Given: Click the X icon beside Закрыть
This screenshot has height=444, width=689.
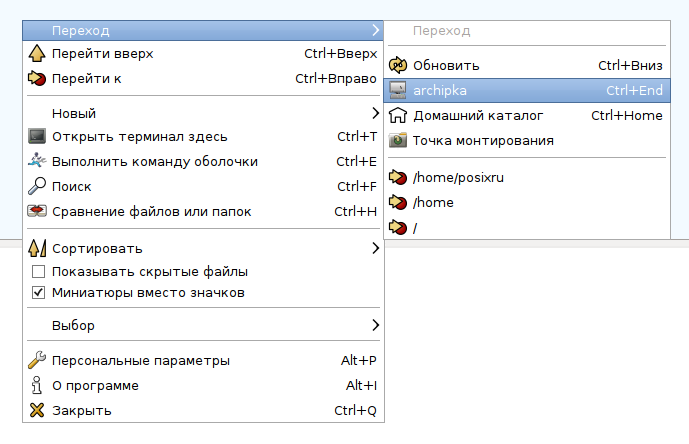Looking at the screenshot, I should [37, 410].
